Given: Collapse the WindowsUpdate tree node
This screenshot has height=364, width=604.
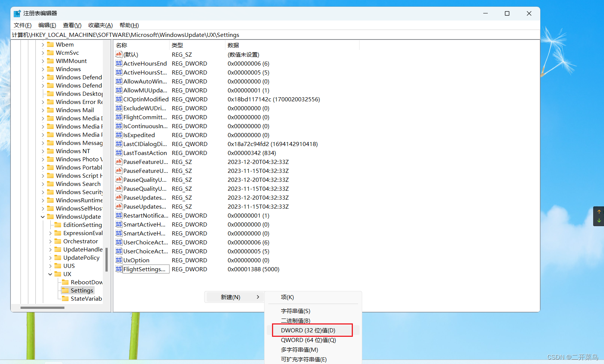Looking at the screenshot, I should pos(43,216).
